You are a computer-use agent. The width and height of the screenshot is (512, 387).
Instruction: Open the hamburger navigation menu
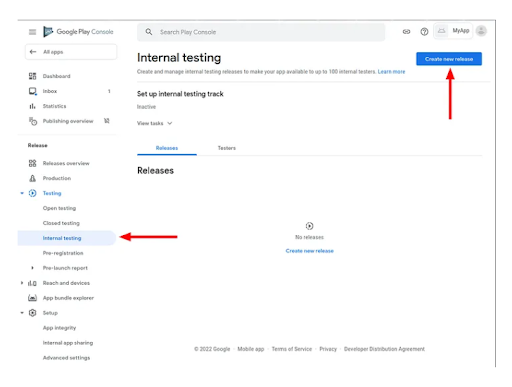point(32,32)
